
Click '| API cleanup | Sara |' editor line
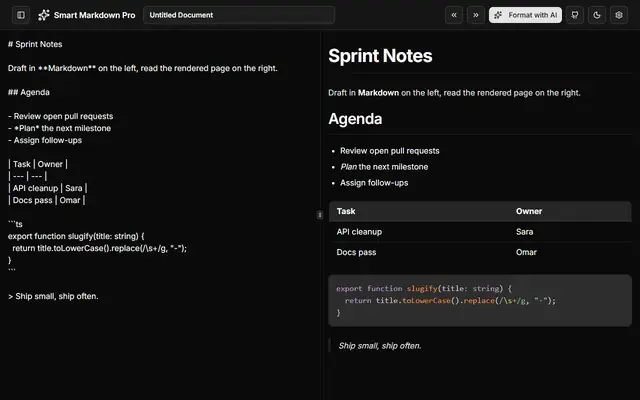(x=47, y=188)
